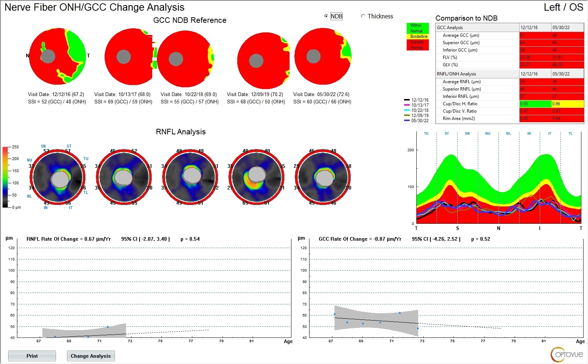
Task: Click the Optovue logo
Action: tap(567, 354)
